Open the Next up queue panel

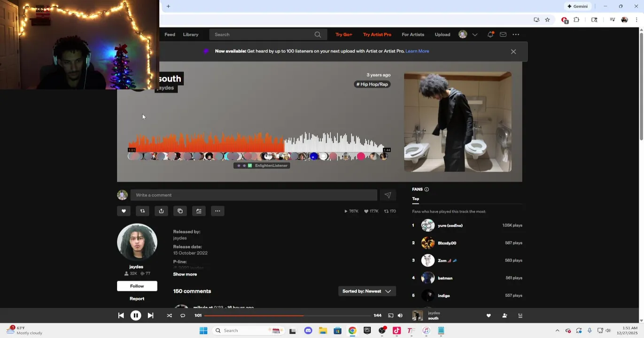(x=520, y=315)
